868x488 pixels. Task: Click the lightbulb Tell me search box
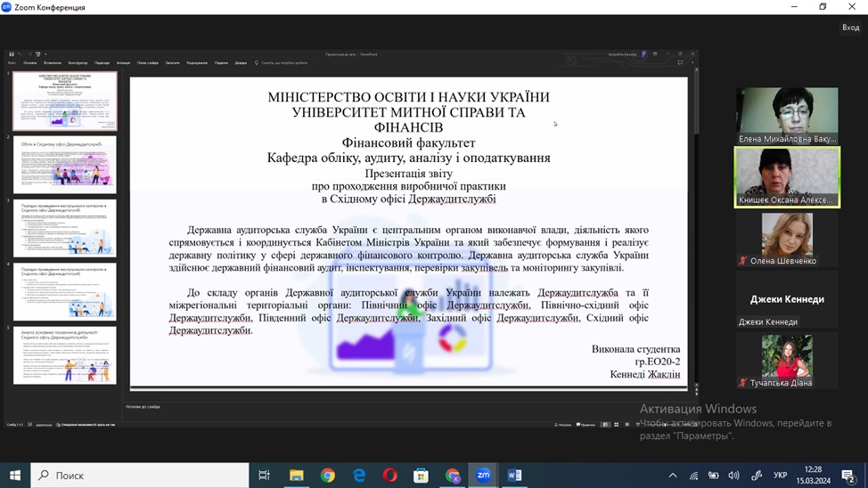(281, 63)
